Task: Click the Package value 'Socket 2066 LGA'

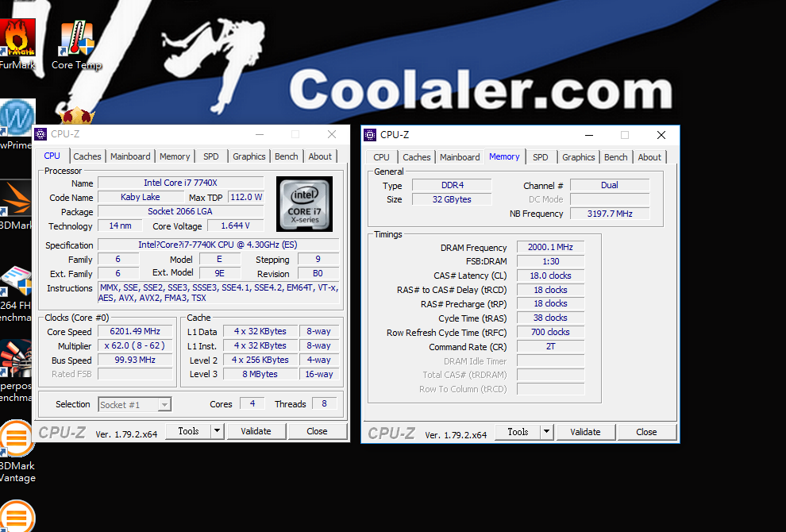Action: tap(180, 211)
